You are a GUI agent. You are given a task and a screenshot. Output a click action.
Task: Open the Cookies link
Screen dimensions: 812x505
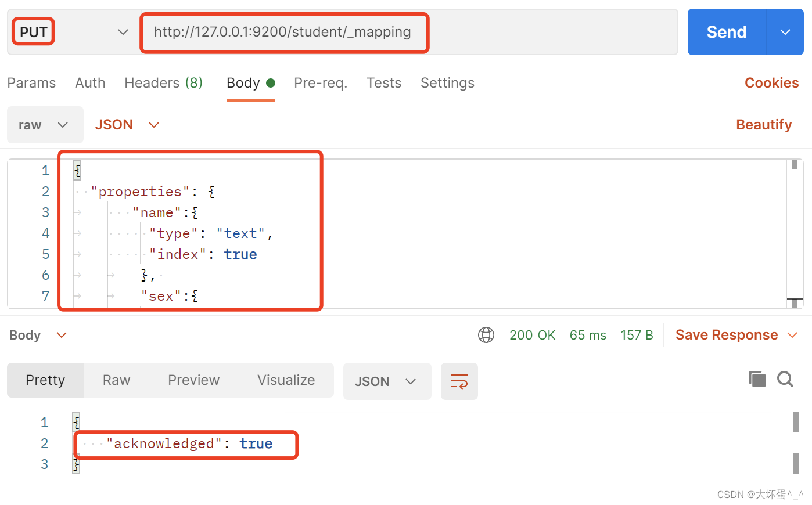point(771,83)
